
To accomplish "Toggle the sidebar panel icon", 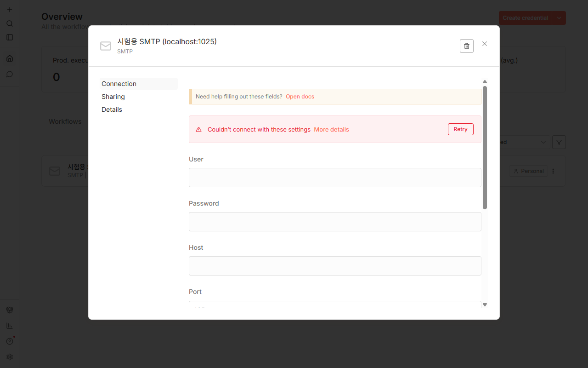I will (10, 37).
